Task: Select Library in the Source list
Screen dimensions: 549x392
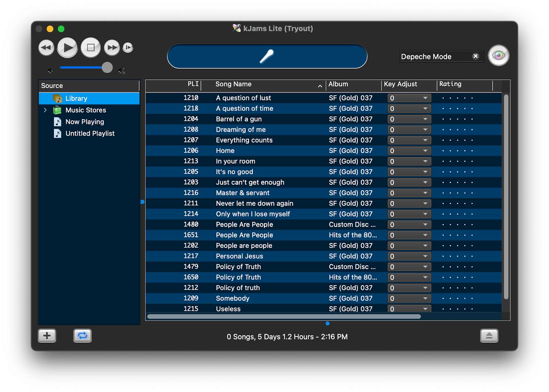Action: (89, 98)
